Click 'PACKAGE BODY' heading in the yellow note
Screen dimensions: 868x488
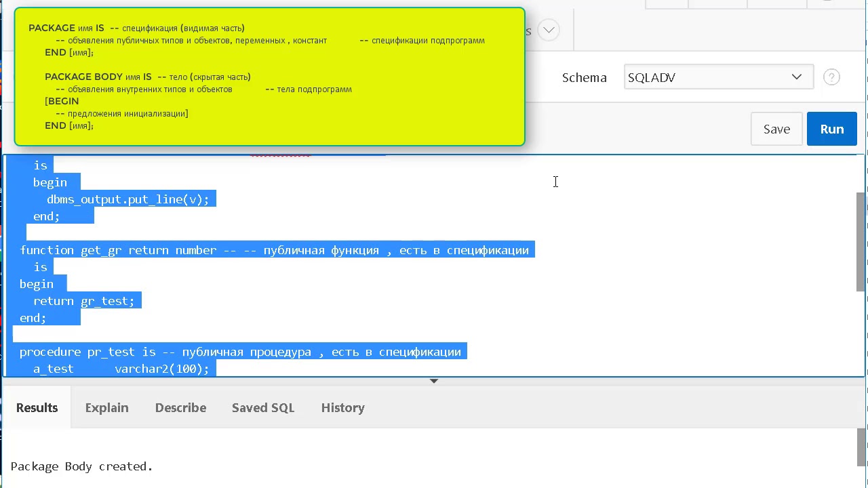[x=84, y=77]
